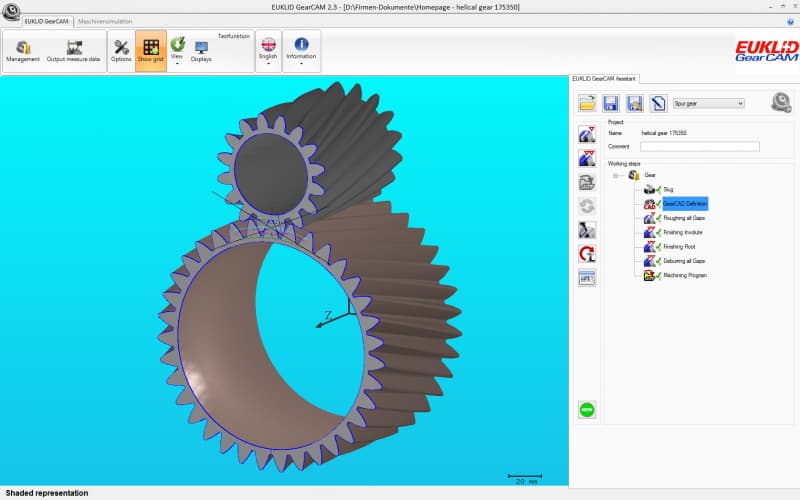Click the 20 mm scale bar in viewport
Screen dimensions: 800x500
coord(525,479)
